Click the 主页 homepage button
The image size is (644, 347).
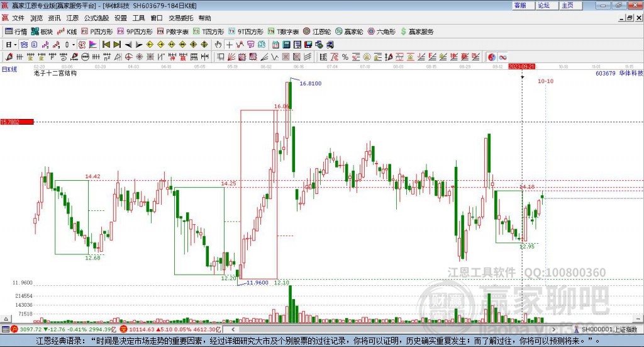(571, 5)
